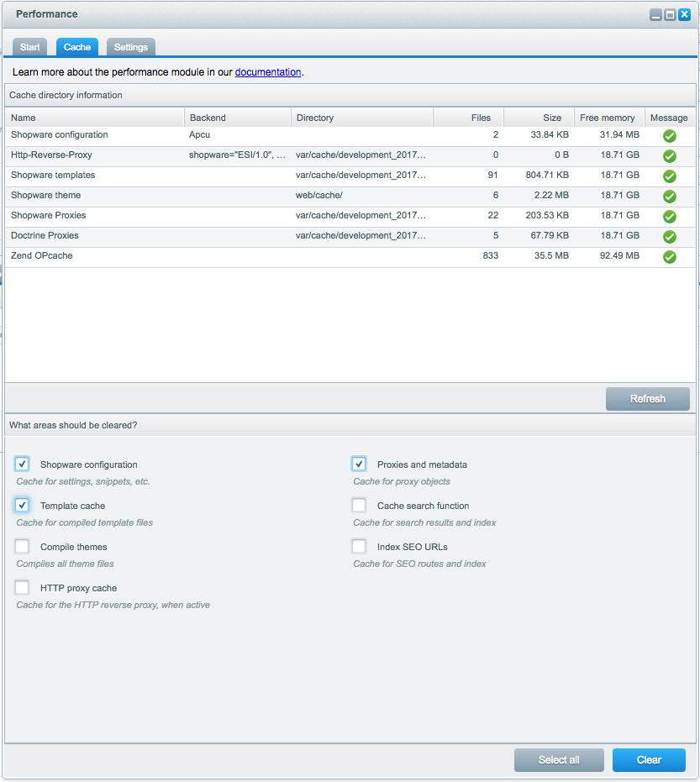Click the green checkmark for Shopware templates
700x782 pixels.
pos(669,176)
